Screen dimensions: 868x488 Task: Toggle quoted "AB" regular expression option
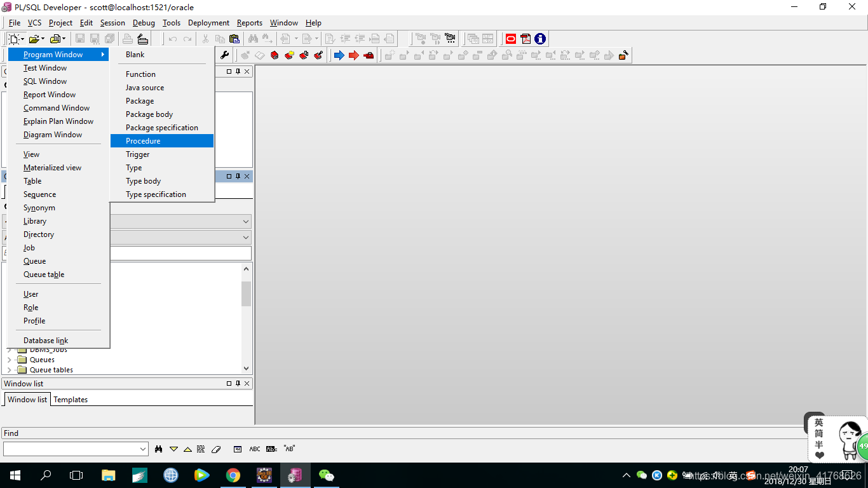click(289, 449)
